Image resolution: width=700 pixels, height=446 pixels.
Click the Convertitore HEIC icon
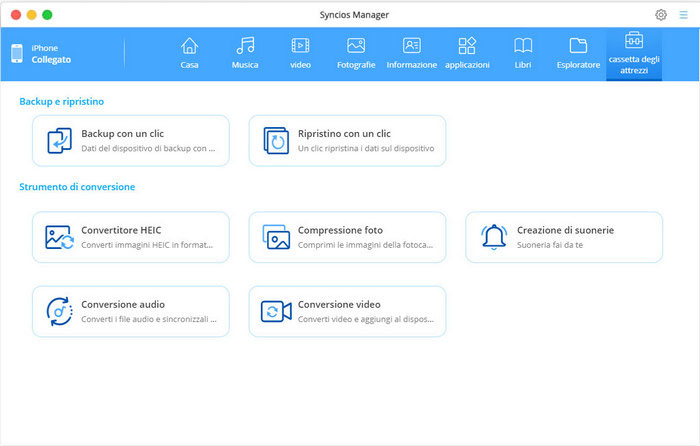coord(59,237)
